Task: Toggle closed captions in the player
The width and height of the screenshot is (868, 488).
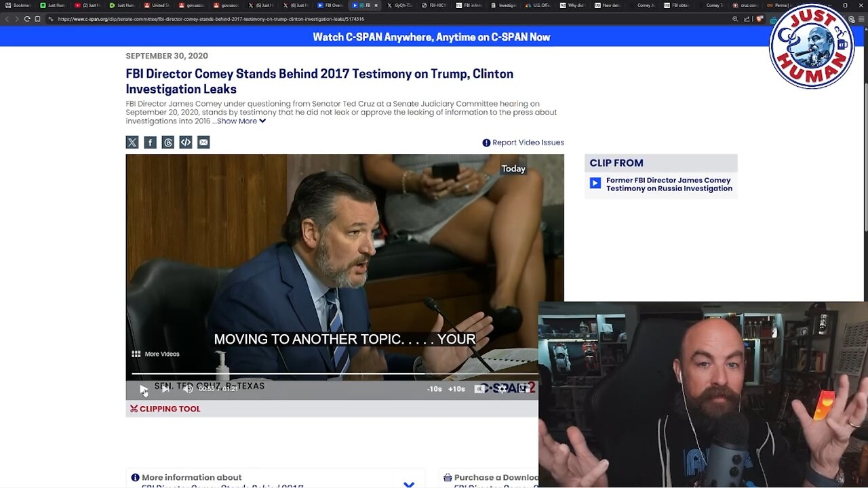Action: (x=480, y=388)
